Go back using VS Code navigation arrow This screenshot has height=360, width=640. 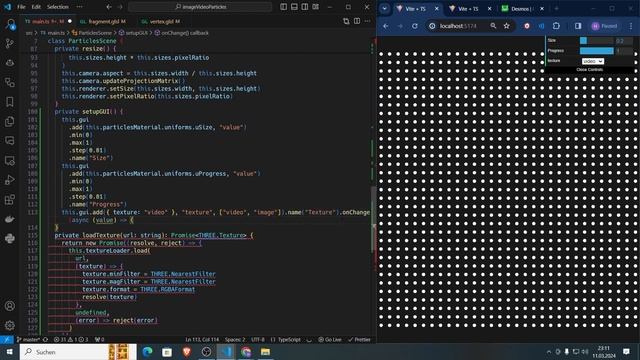[109, 7]
